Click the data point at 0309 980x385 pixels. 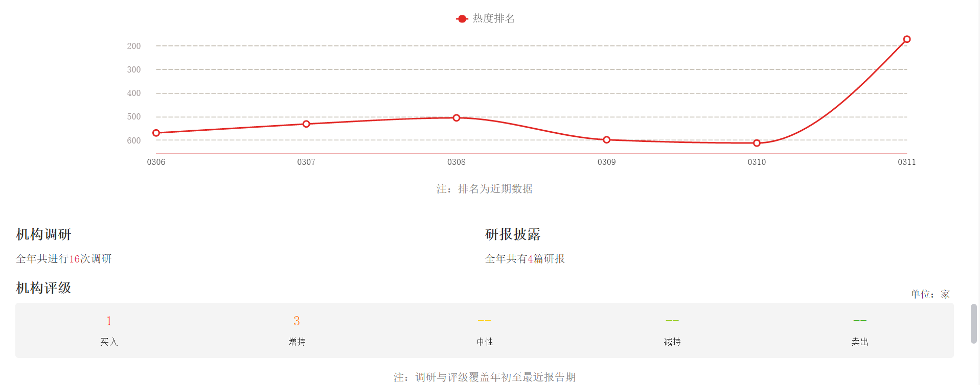tap(606, 140)
